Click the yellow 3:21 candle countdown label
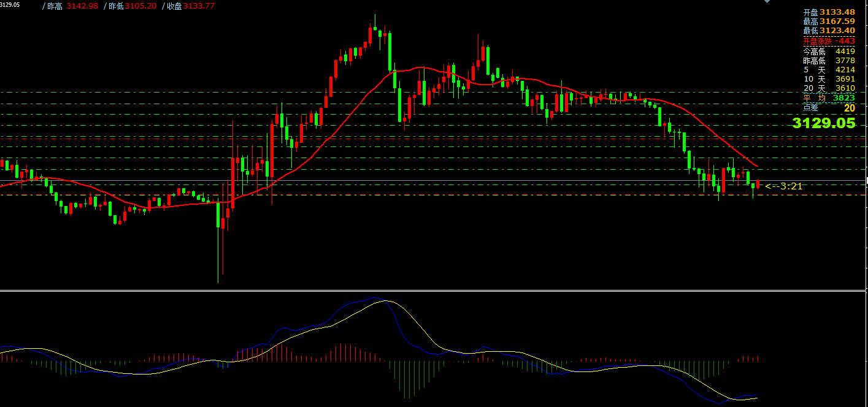This screenshot has height=407, width=868. tap(784, 186)
